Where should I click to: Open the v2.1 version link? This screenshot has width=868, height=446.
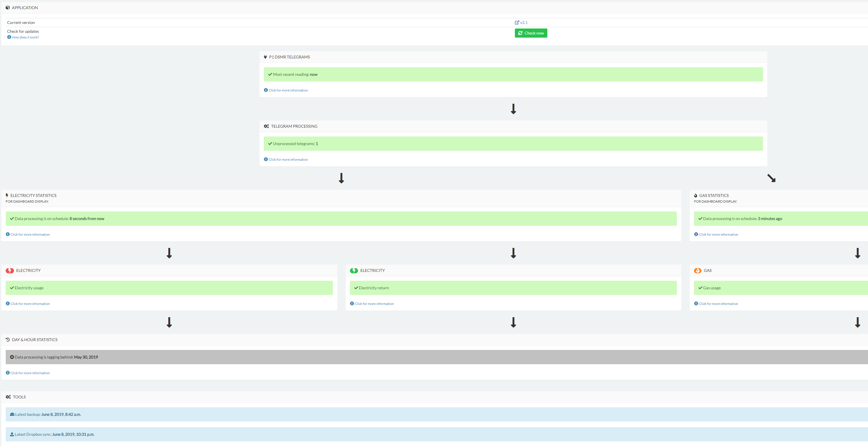coord(522,22)
